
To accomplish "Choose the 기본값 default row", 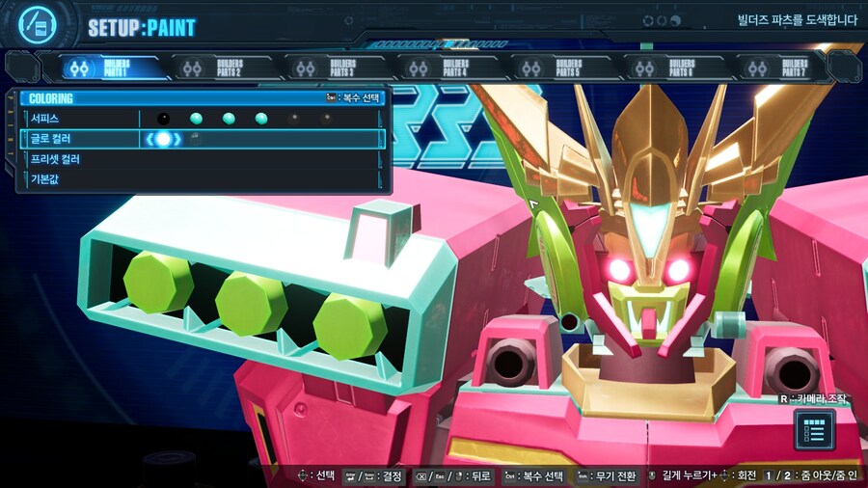I will pos(203,179).
